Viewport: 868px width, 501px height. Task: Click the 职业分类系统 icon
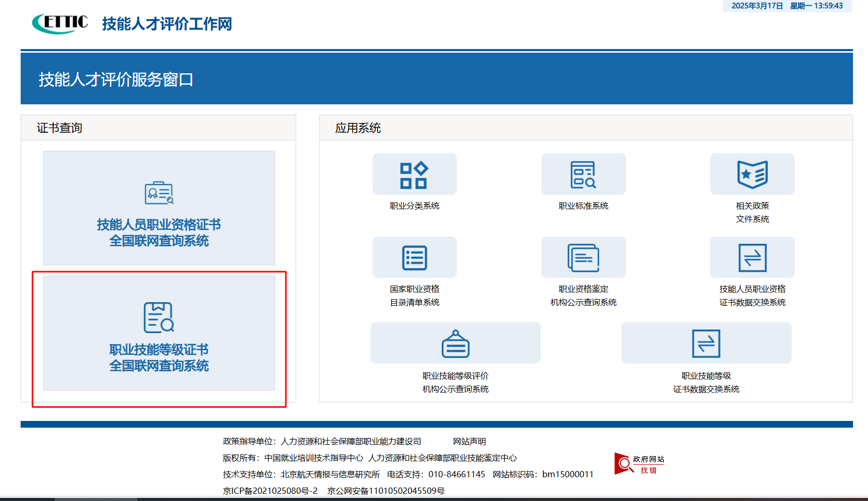click(414, 175)
